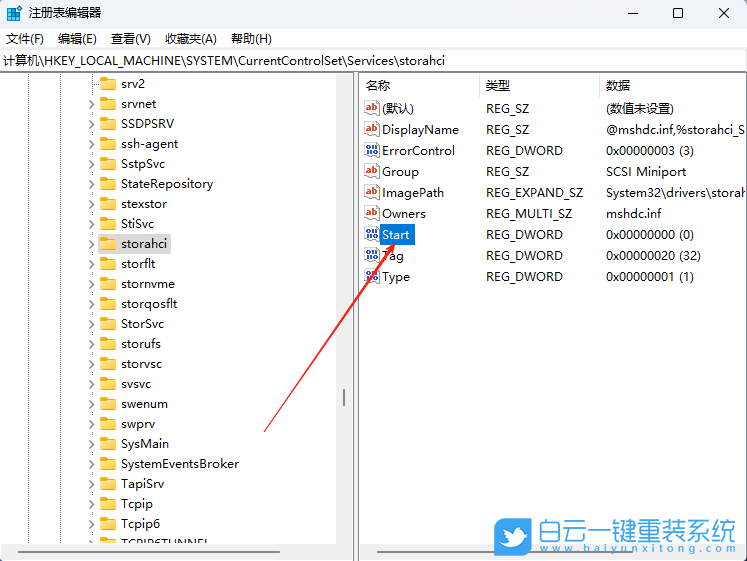
Task: Click the DWORD icon next to Start
Action: tap(372, 234)
